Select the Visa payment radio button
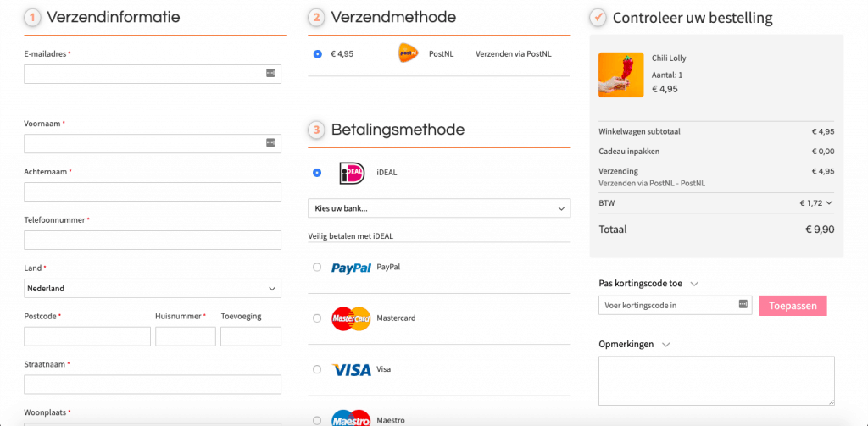The image size is (868, 426). [317, 369]
